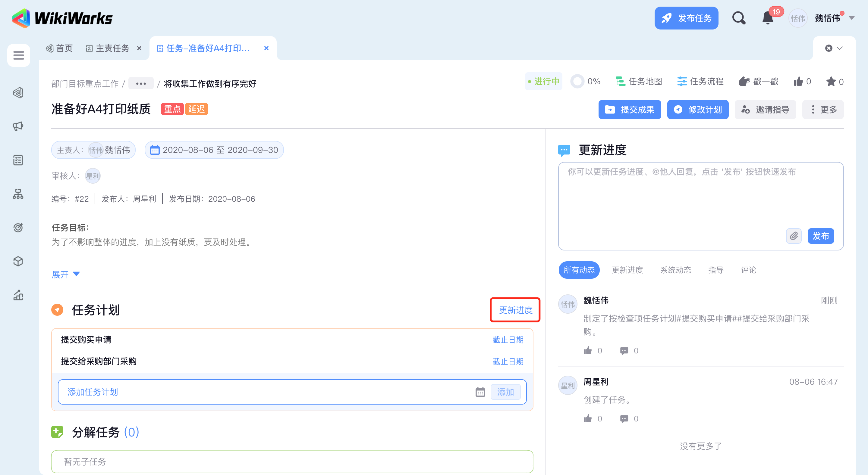Open the search magnifier icon
Screen dimensions: 868x475
[x=738, y=18]
